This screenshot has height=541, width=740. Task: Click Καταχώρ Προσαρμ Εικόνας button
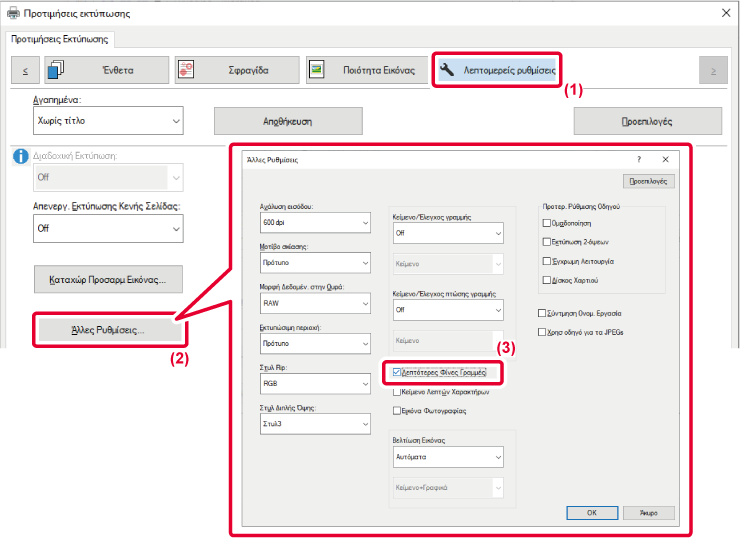click(108, 279)
